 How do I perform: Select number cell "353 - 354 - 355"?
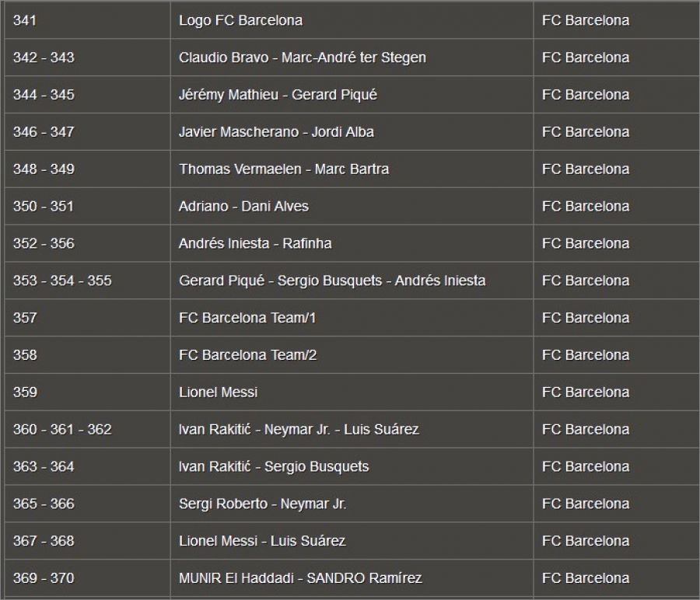pos(62,281)
